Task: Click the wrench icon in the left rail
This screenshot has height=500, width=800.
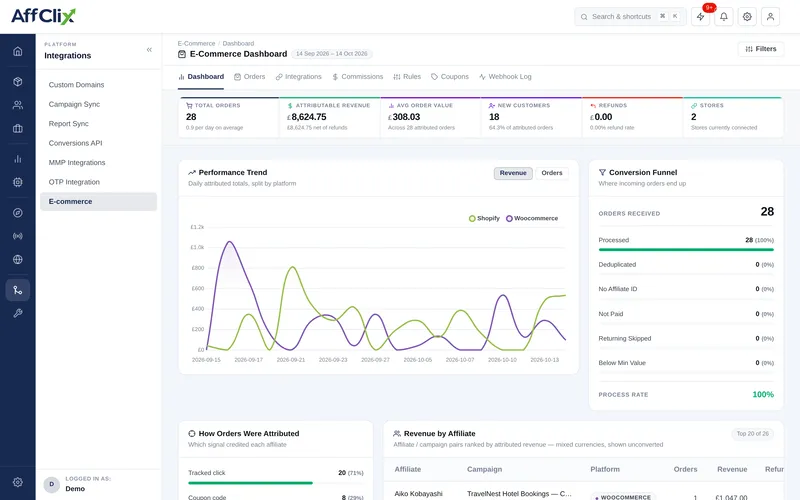Action: [18, 313]
